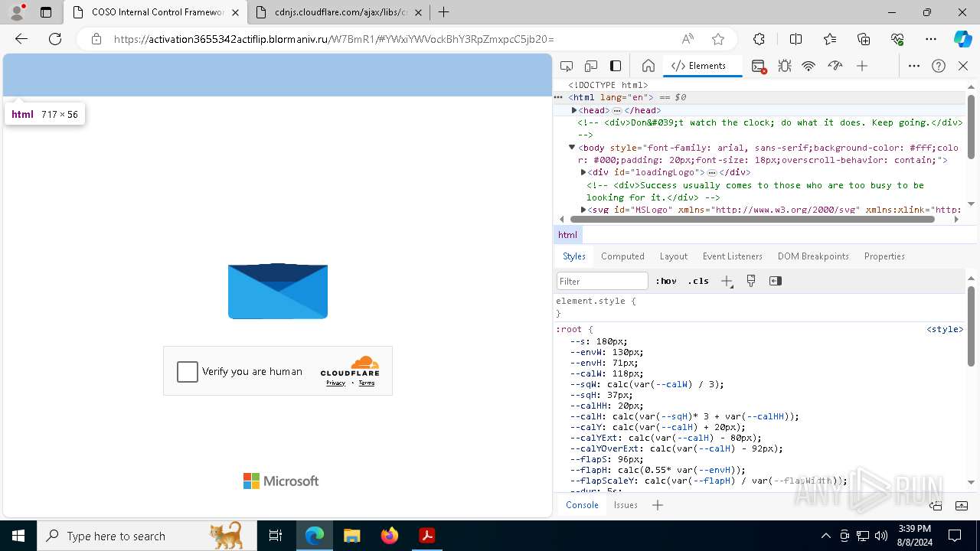Open the Network tool wifi icon
This screenshot has width=980, height=551.
(808, 66)
